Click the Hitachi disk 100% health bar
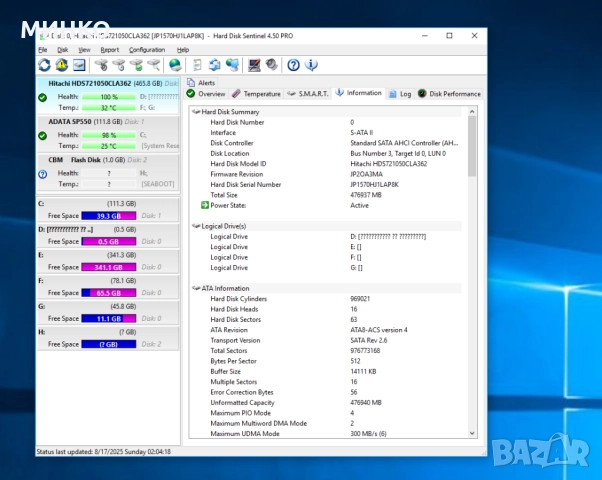602x480 pixels. tap(108, 96)
